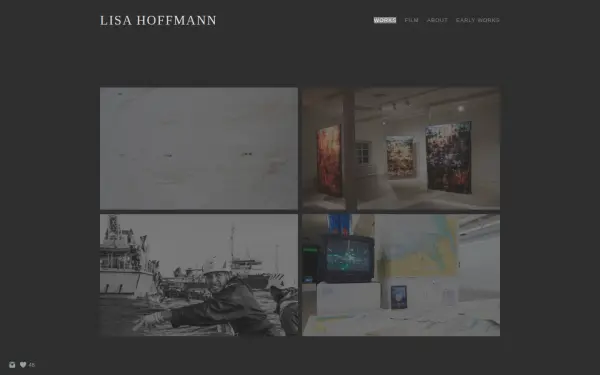Click the Lisa Hoffmann site title
The width and height of the screenshot is (600, 375).
[158, 20]
